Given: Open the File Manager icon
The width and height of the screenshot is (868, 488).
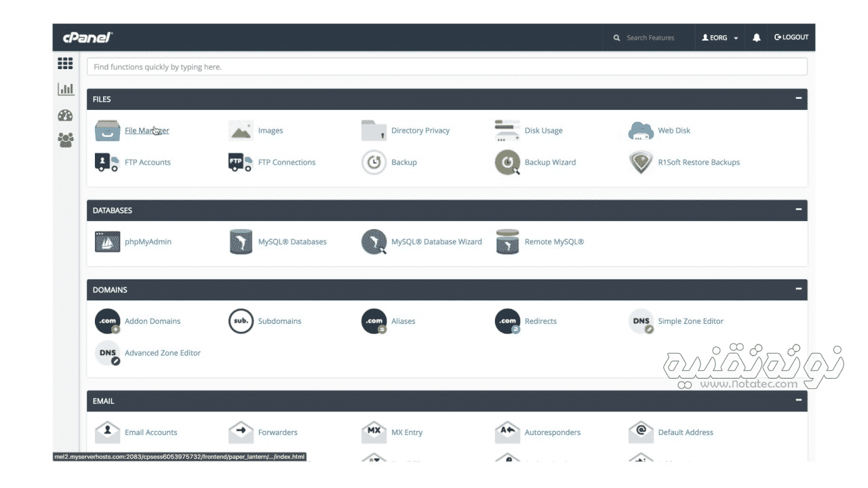Looking at the screenshot, I should pyautogui.click(x=108, y=131).
